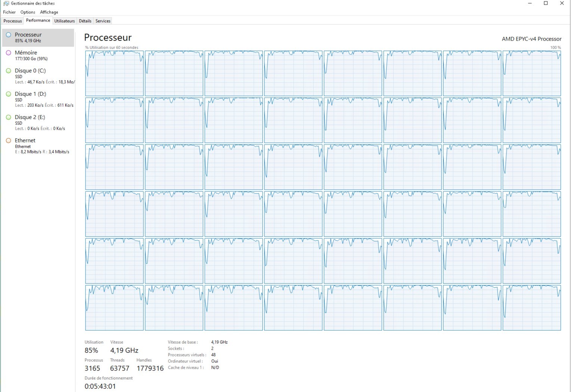
Task: Open the Disque 1 (D:) SSD entry
Action: (x=38, y=99)
